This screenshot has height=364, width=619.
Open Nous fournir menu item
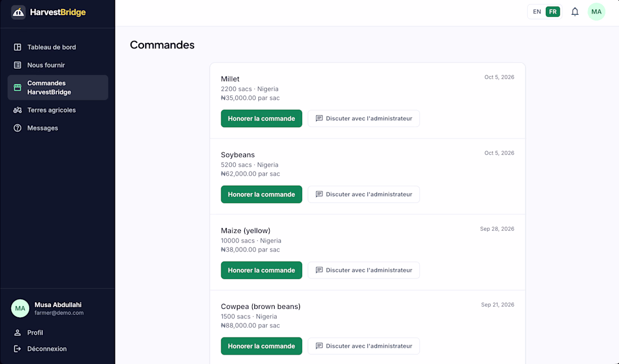click(x=57, y=65)
